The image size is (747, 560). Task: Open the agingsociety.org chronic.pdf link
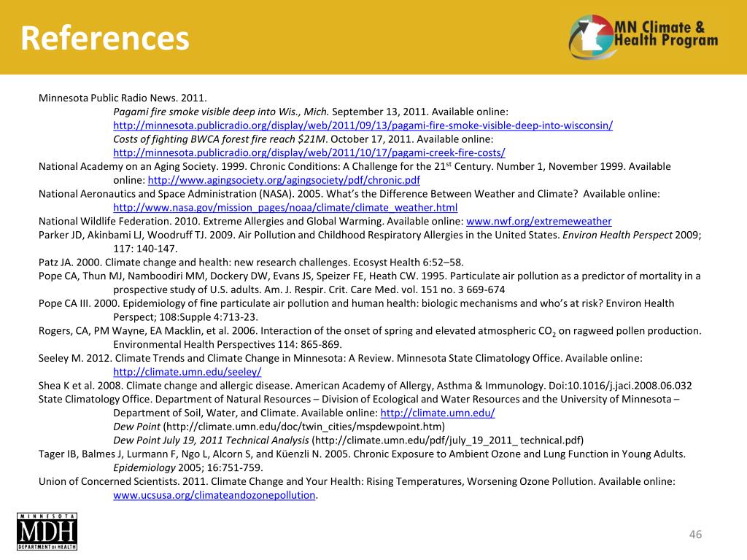pyautogui.click(x=284, y=181)
